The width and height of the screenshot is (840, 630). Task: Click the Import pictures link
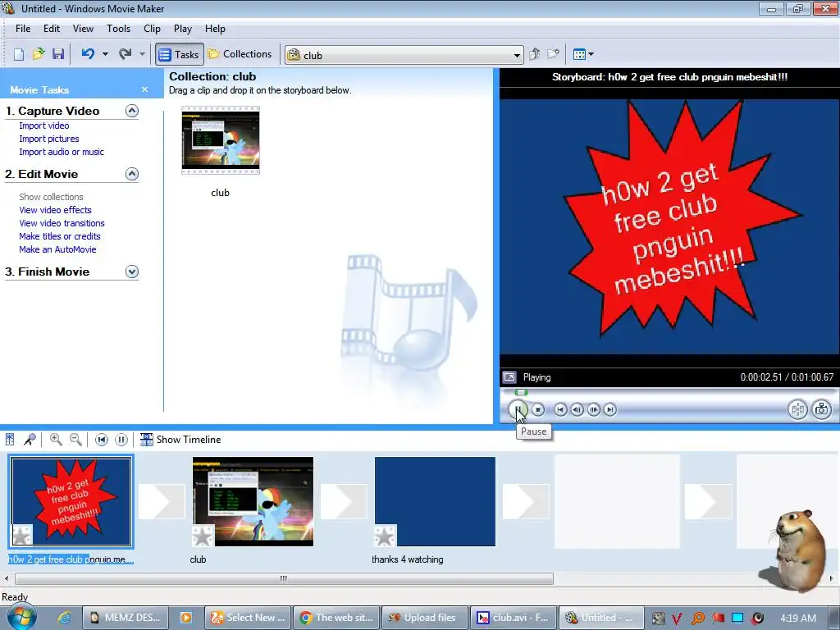pyautogui.click(x=48, y=139)
